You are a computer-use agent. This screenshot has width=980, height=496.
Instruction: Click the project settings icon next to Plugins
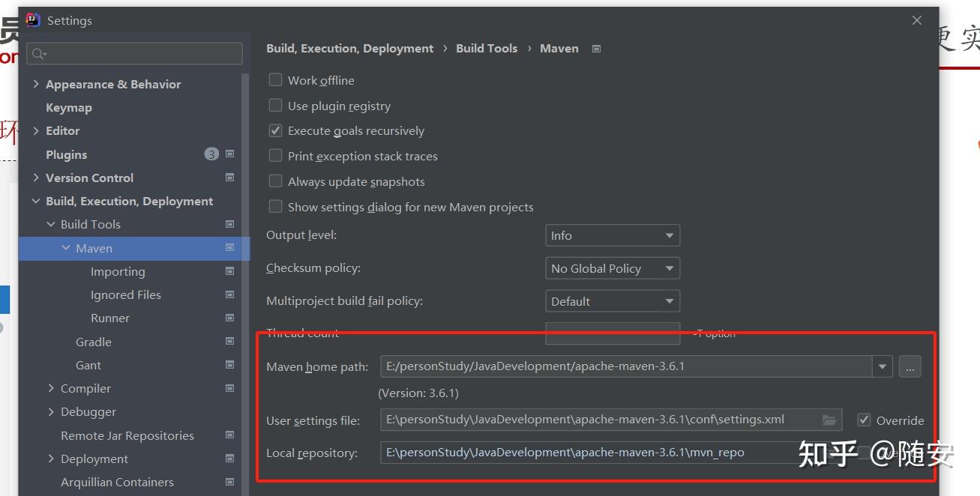229,154
